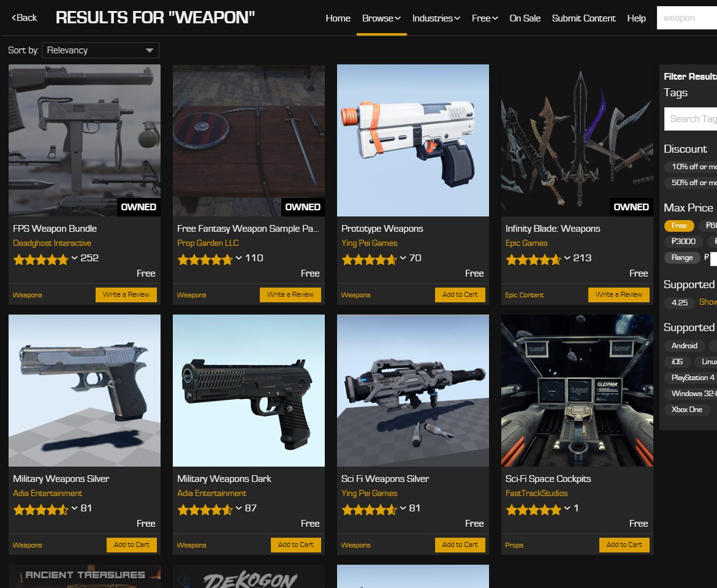Toggle the ₽3000 max price filter

coord(683,241)
